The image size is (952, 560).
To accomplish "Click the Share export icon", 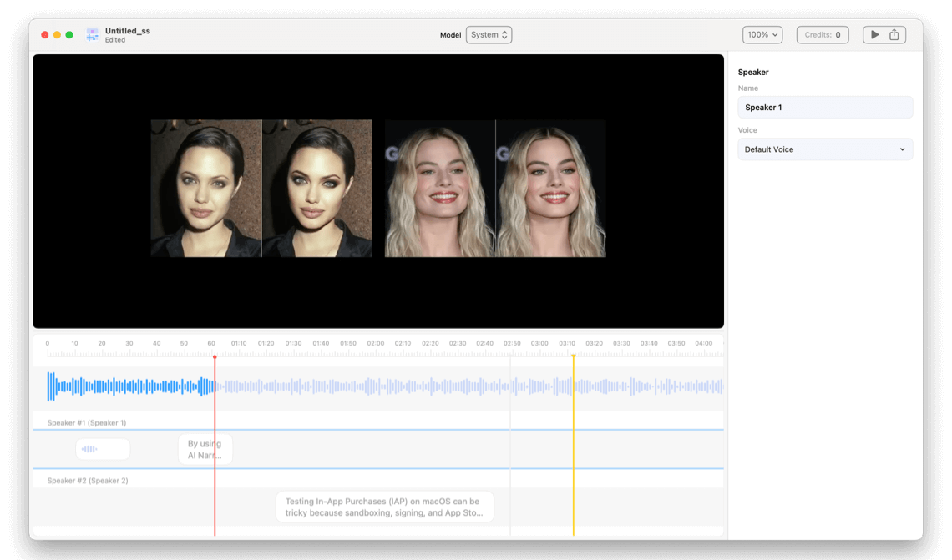I will [894, 35].
